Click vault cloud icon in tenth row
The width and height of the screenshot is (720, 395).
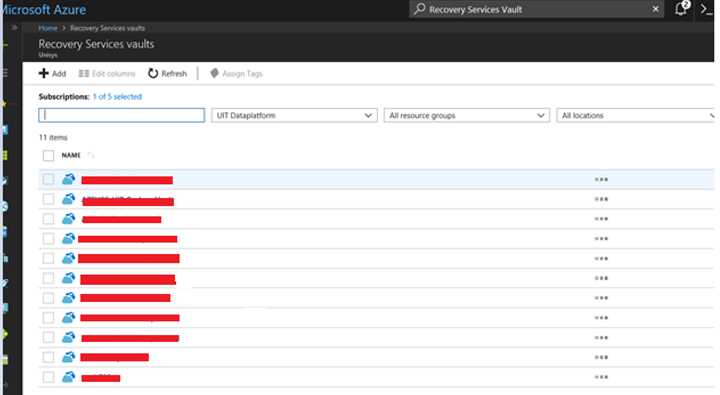click(x=68, y=356)
